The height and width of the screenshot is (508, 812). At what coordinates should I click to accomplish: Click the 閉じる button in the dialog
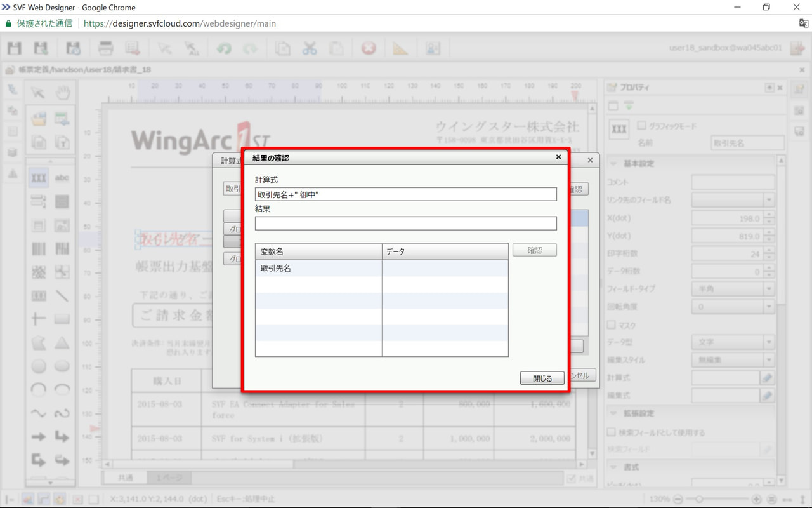point(542,378)
